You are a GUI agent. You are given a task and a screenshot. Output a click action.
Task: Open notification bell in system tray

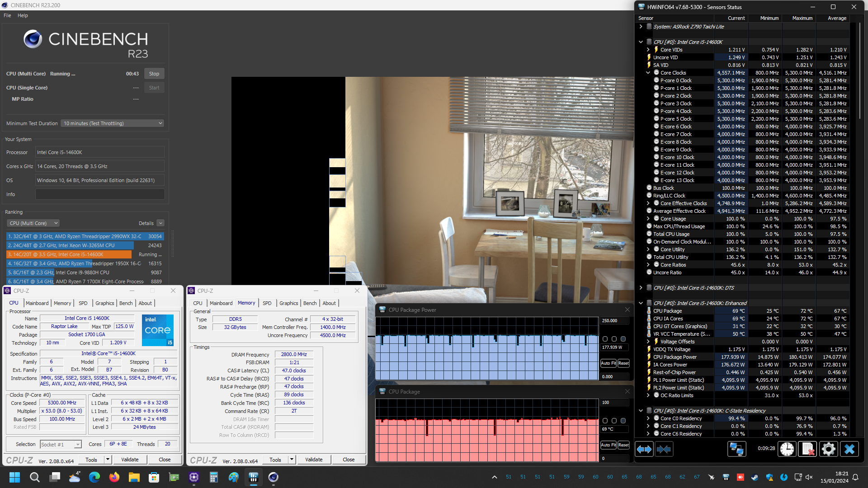(x=855, y=477)
